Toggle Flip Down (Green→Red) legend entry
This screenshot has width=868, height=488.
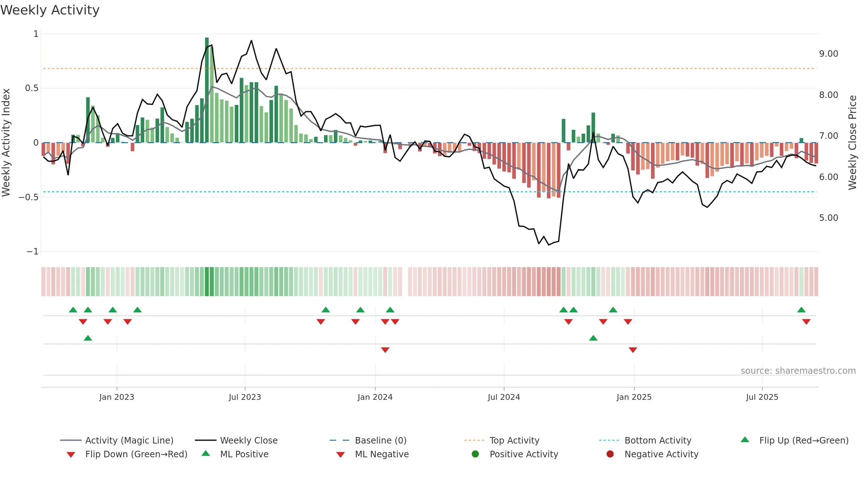[127, 454]
